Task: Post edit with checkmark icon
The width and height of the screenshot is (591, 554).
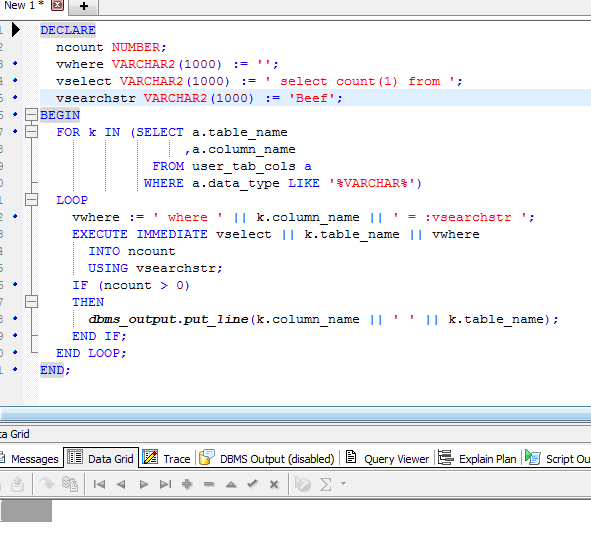Action: point(253,484)
